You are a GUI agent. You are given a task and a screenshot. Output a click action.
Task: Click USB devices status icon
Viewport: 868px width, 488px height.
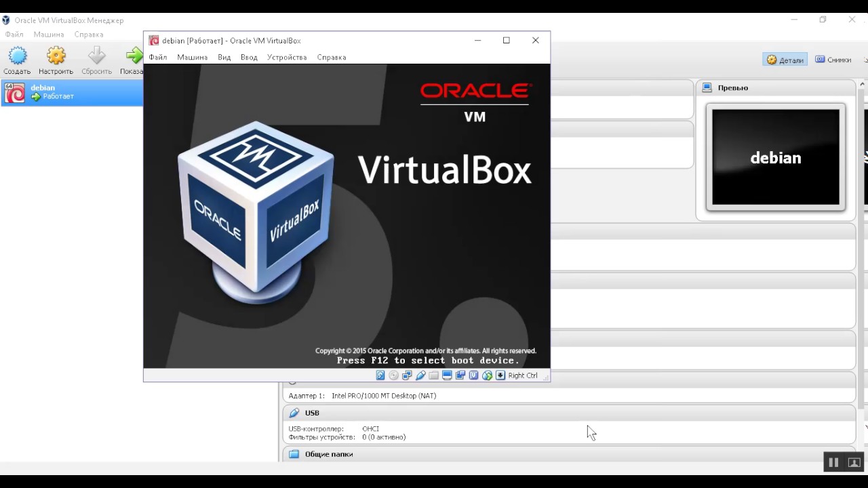(x=420, y=375)
